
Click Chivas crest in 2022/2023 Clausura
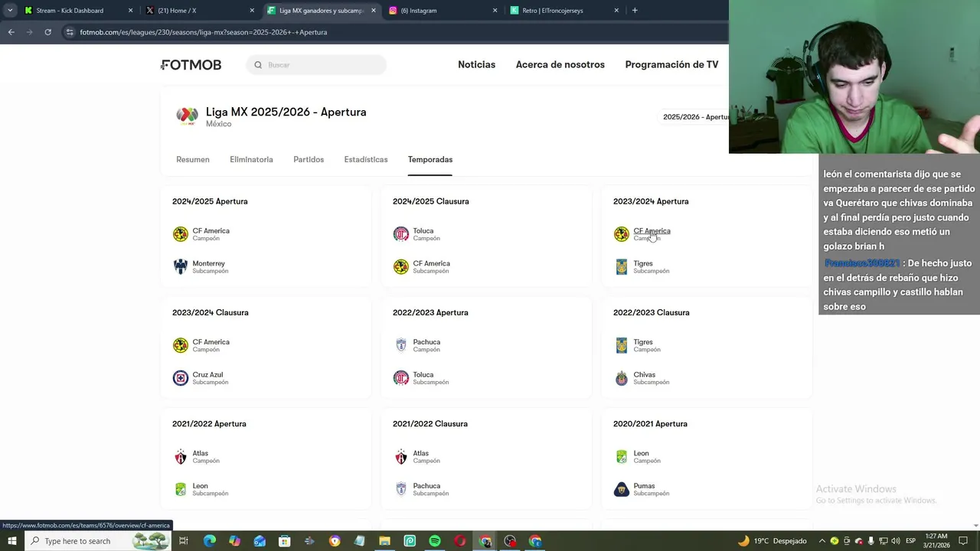pos(622,378)
